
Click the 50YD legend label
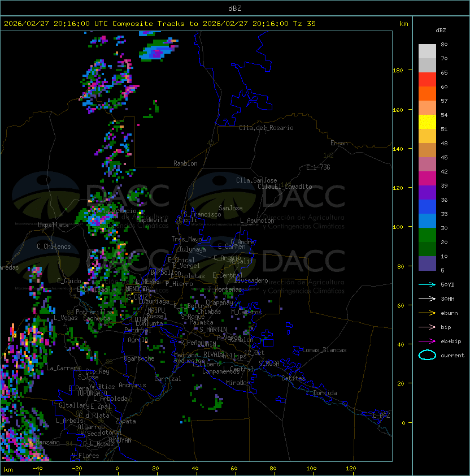[447, 285]
